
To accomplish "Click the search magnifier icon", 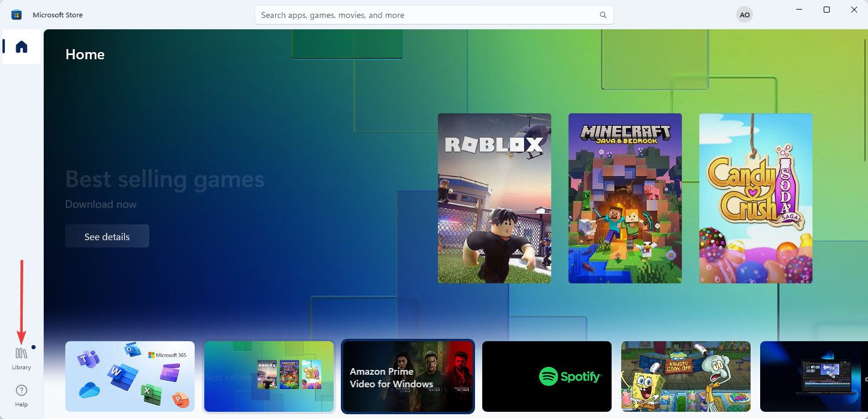I will pyautogui.click(x=603, y=15).
